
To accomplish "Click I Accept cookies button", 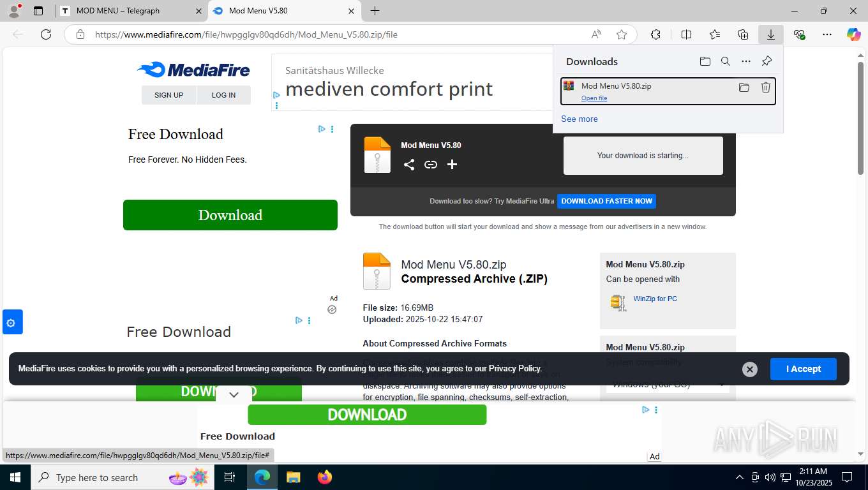I will pyautogui.click(x=804, y=369).
